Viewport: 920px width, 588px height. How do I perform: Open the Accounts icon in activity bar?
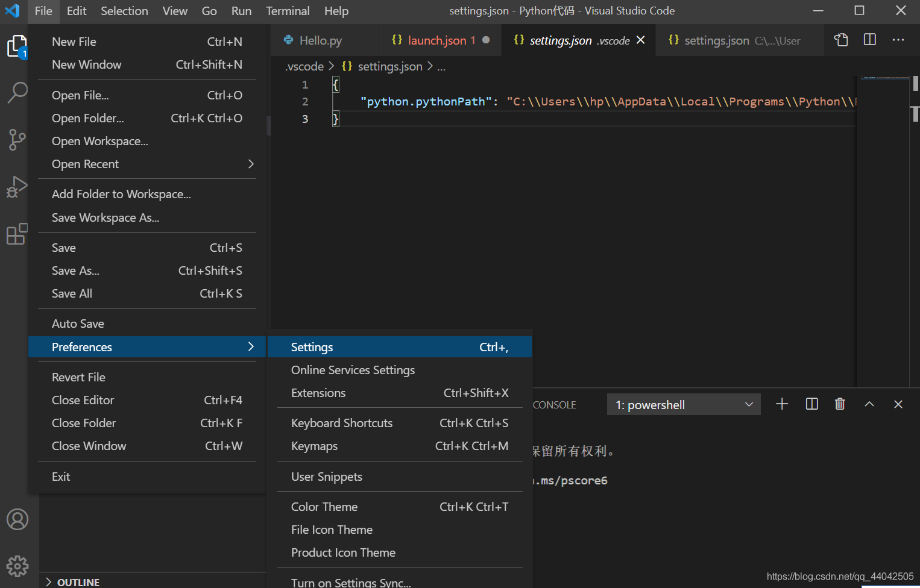point(17,519)
